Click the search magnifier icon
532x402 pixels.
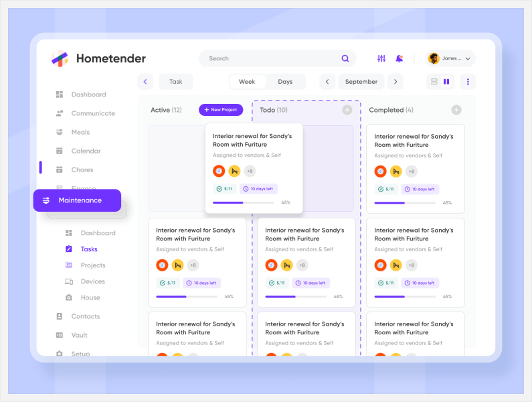345,58
